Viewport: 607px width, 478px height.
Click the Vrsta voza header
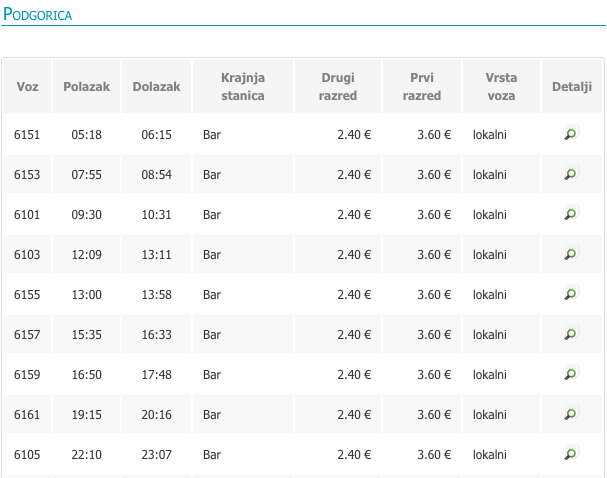(x=501, y=86)
